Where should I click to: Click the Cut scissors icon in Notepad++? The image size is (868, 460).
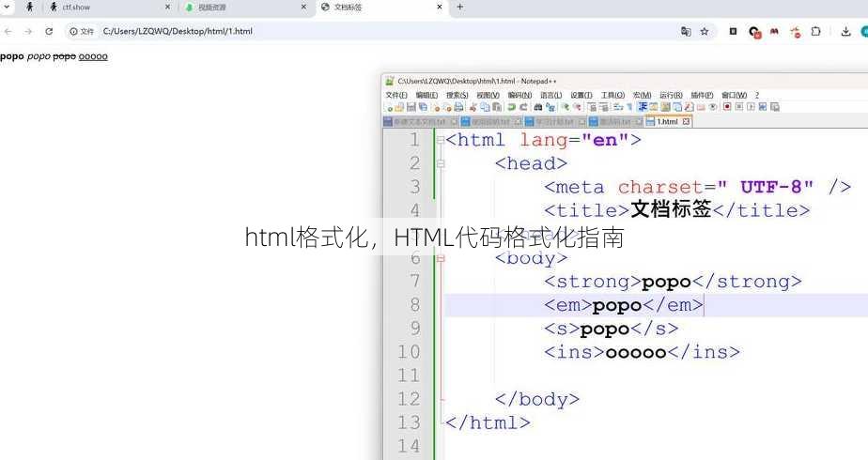[x=473, y=107]
